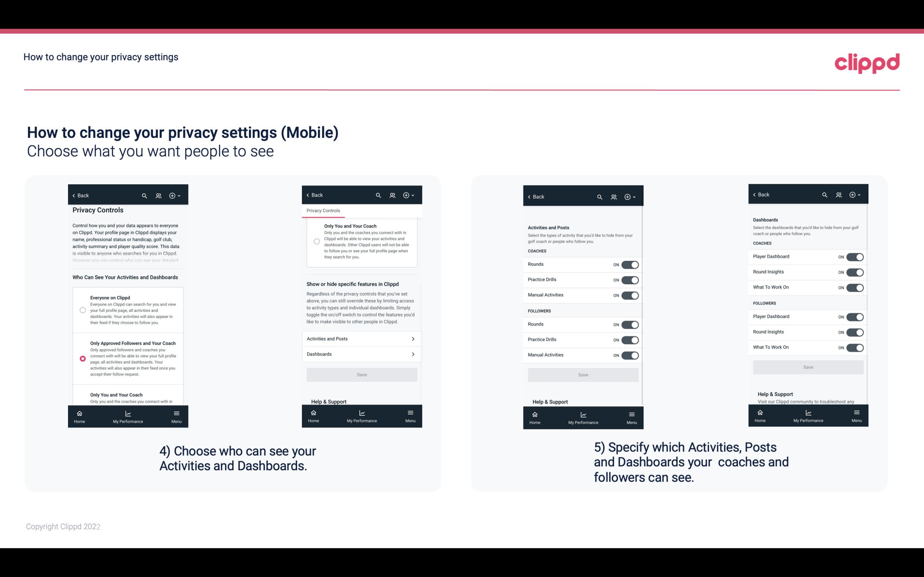The image size is (924, 577).
Task: Click Save button on Dashboards screen
Action: coord(808,367)
